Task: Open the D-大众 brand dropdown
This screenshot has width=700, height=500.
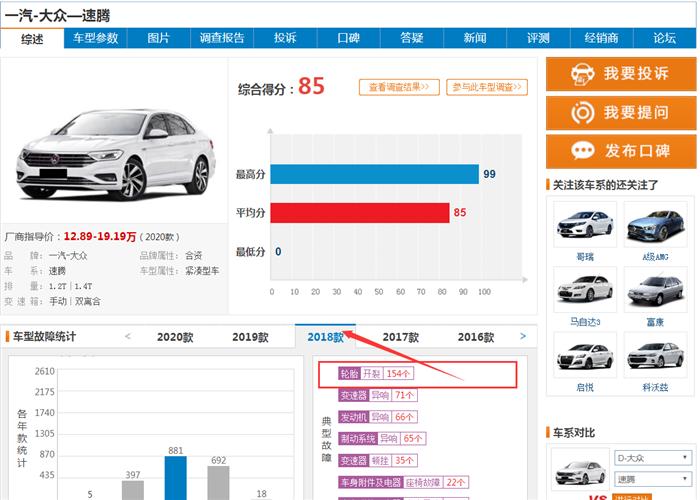Action: (653, 458)
